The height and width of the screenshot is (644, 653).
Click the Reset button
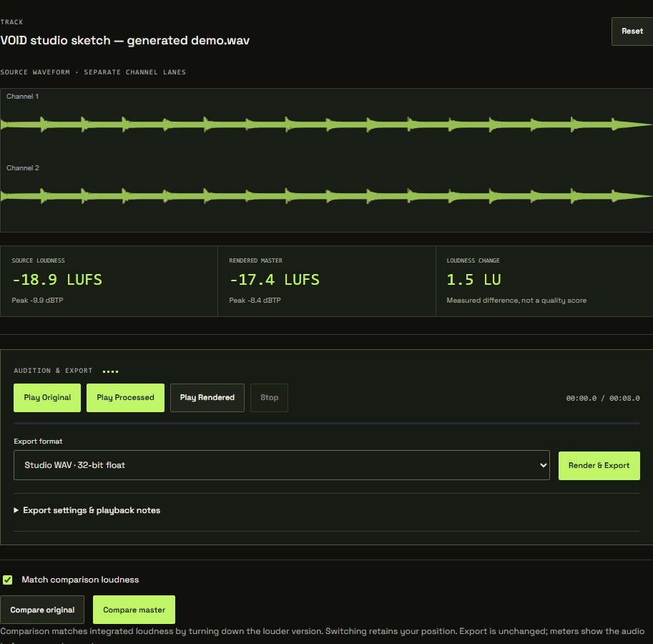[x=632, y=31]
